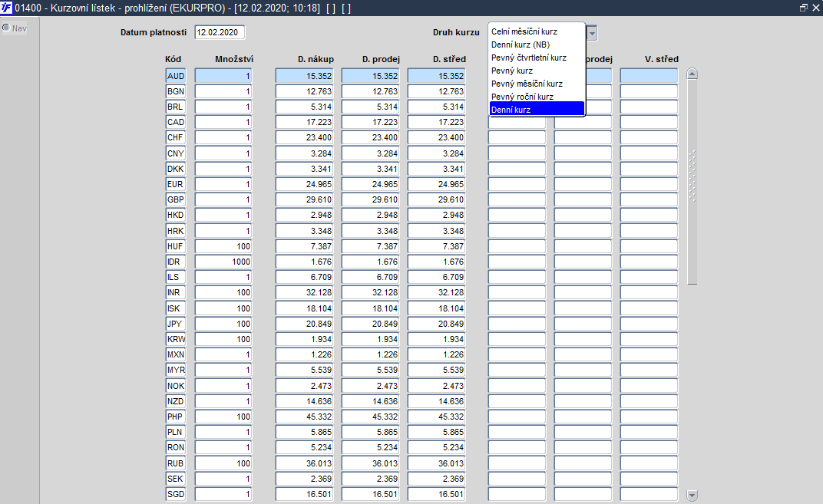Click the application logo icon in title bar
Viewport: 823px width, 504px height.
tap(6, 8)
